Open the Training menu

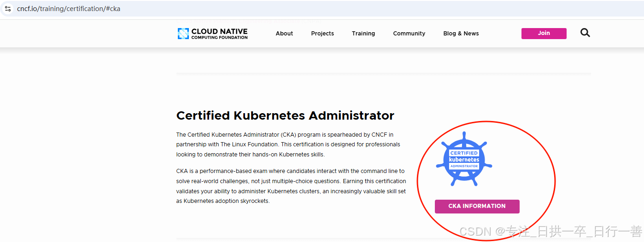coord(363,34)
